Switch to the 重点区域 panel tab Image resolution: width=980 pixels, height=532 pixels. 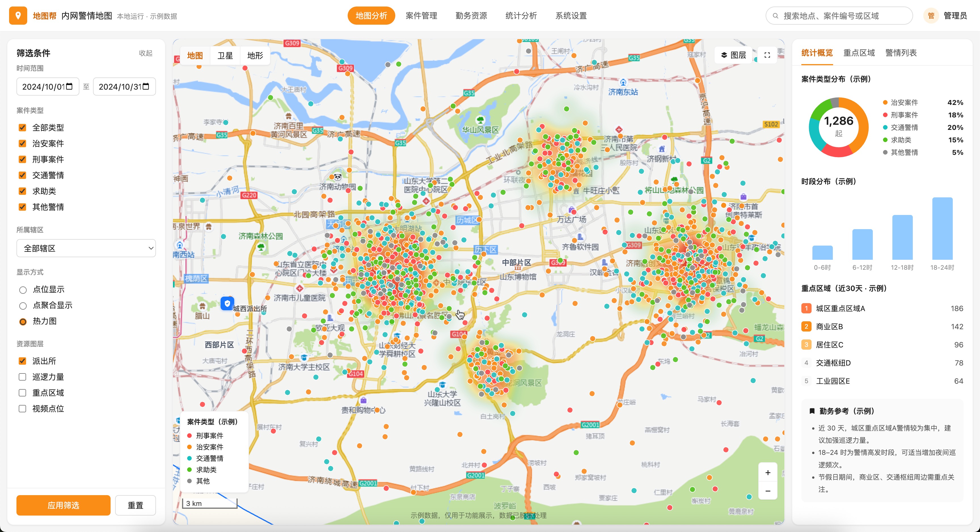pos(859,52)
